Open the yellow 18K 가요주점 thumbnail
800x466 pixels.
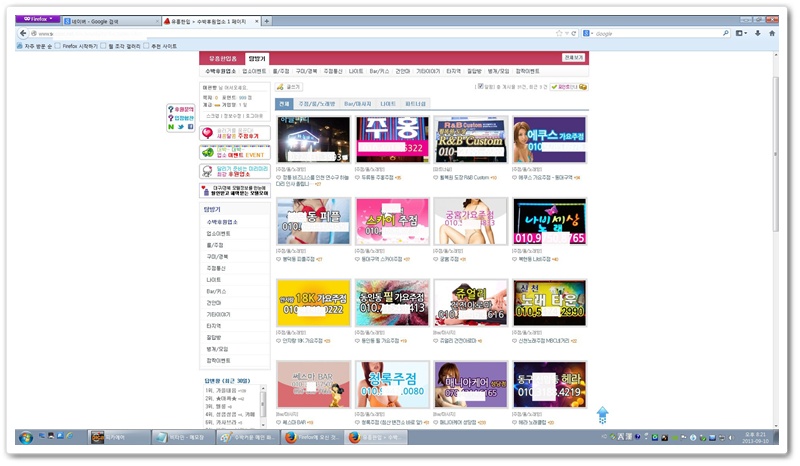[x=314, y=303]
